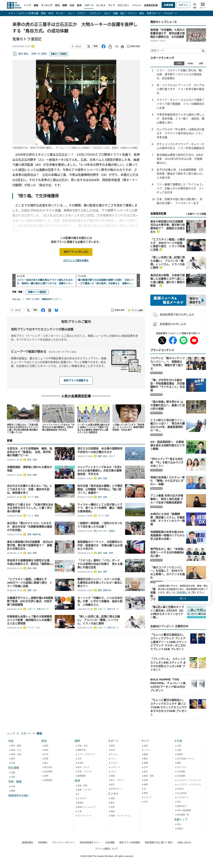Click 有料プランに申し込む yellow button

pyautogui.click(x=76, y=252)
